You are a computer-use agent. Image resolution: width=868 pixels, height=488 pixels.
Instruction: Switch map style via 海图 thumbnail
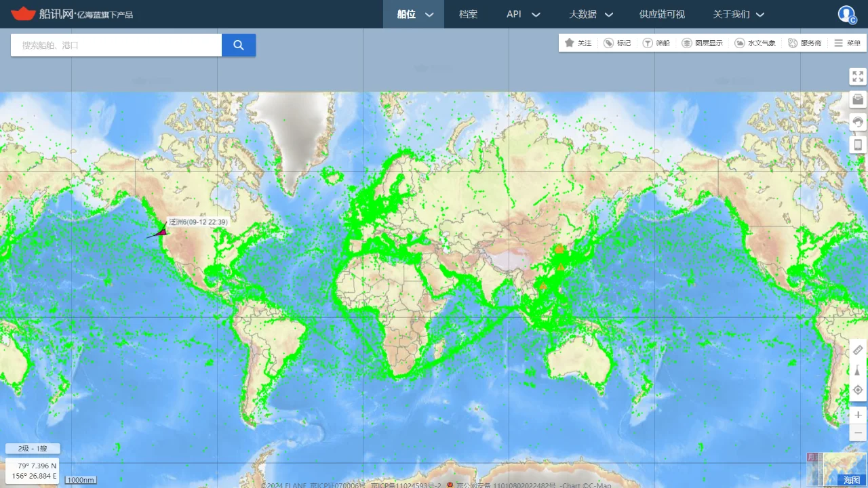coord(845,469)
